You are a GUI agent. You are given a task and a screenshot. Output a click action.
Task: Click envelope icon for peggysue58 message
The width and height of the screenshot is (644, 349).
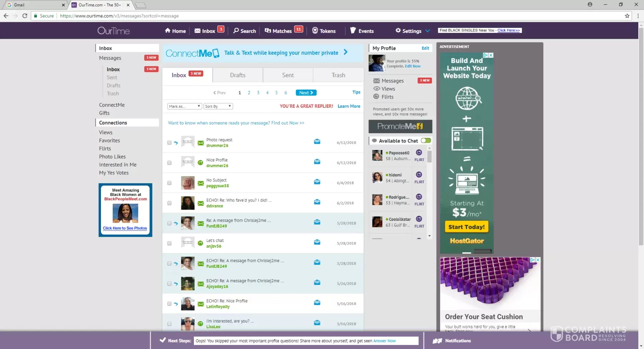201,183
